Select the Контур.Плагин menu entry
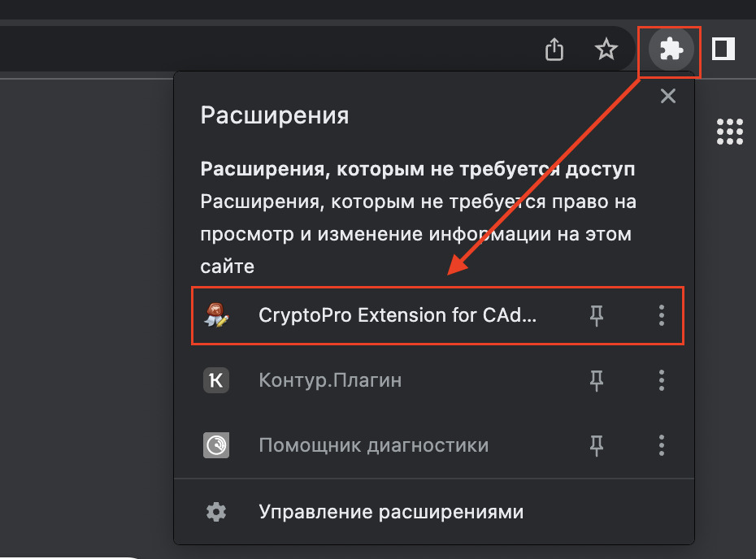Screen dimensions: 756x559 click(330, 380)
